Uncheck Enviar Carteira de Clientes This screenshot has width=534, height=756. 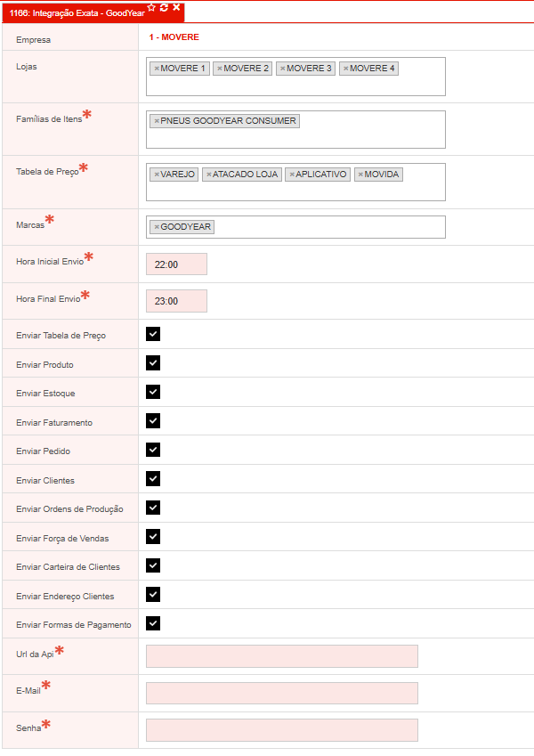click(x=153, y=565)
